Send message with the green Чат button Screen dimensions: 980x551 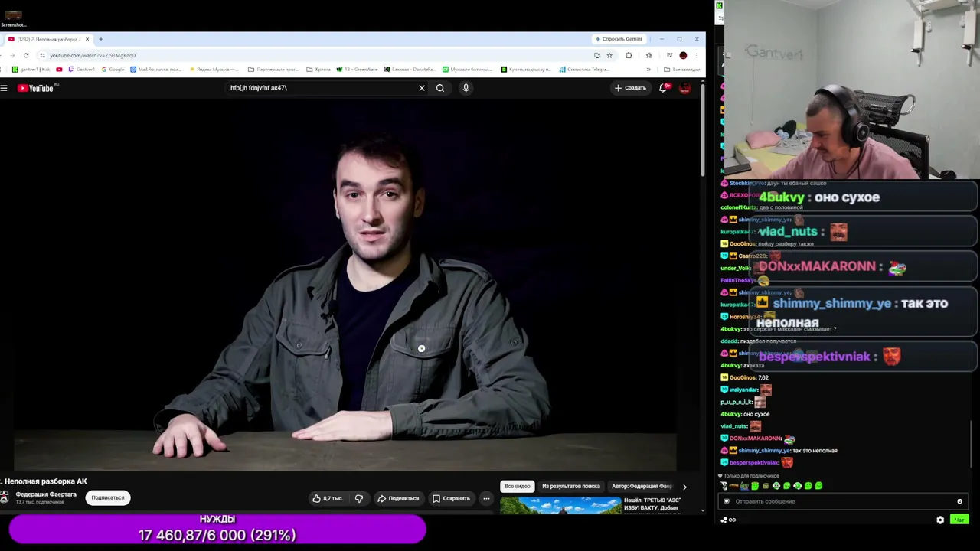point(959,520)
